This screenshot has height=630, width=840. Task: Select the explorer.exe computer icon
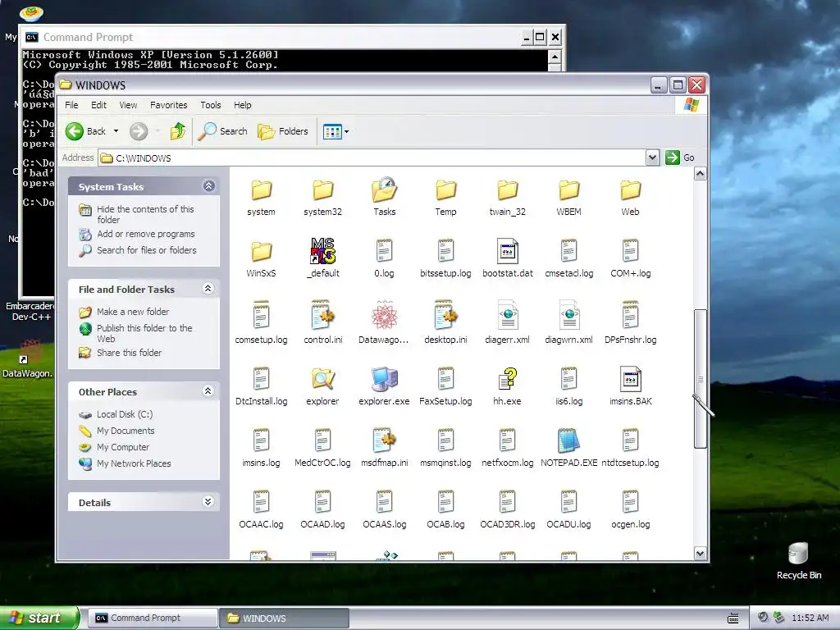[384, 379]
